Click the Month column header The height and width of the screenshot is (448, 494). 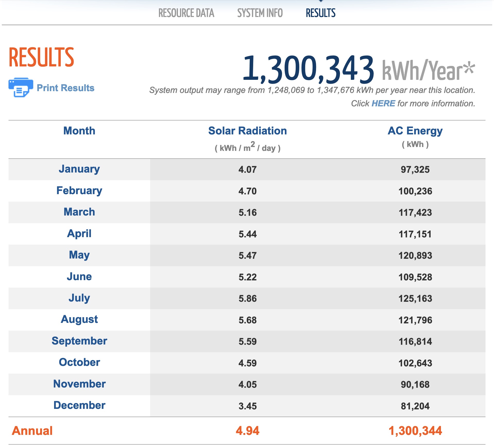(79, 131)
